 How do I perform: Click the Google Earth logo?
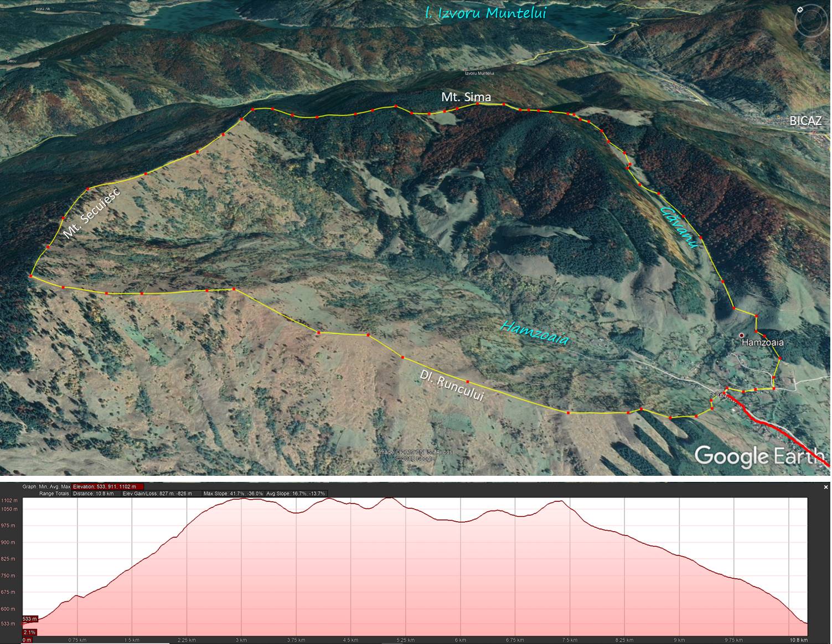759,456
